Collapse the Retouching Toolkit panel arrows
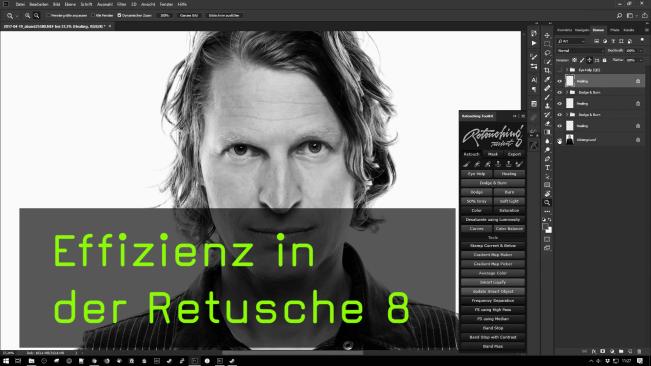 coord(515,116)
